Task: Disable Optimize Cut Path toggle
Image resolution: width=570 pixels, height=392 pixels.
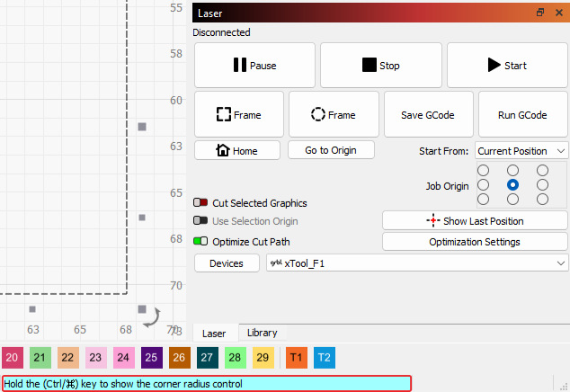Action: (x=200, y=242)
